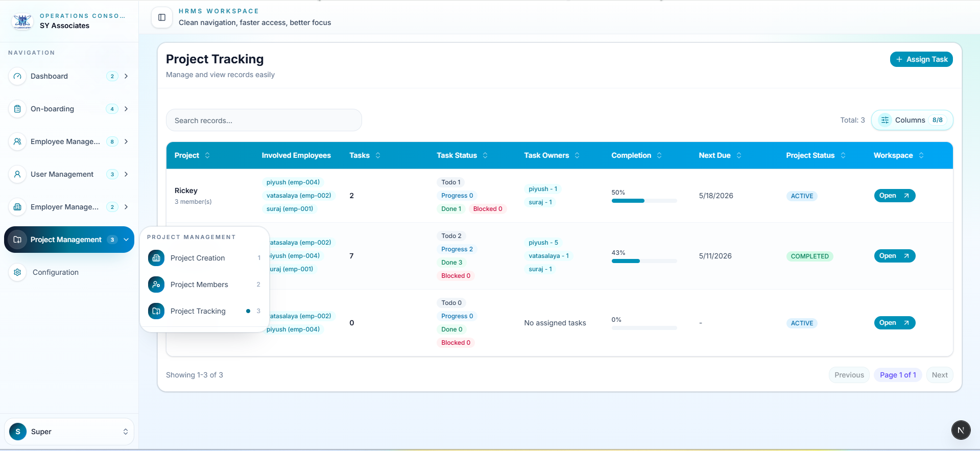980x451 pixels.
Task: Collapse the Project Management section
Action: (126, 240)
